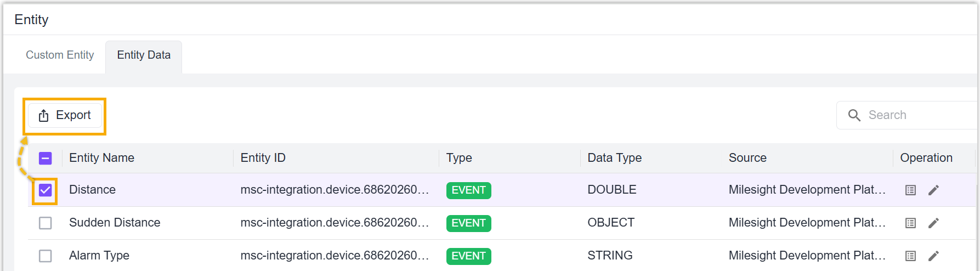Click the Operation column header
Viewport: 980px width, 271px height.
pyautogui.click(x=926, y=158)
